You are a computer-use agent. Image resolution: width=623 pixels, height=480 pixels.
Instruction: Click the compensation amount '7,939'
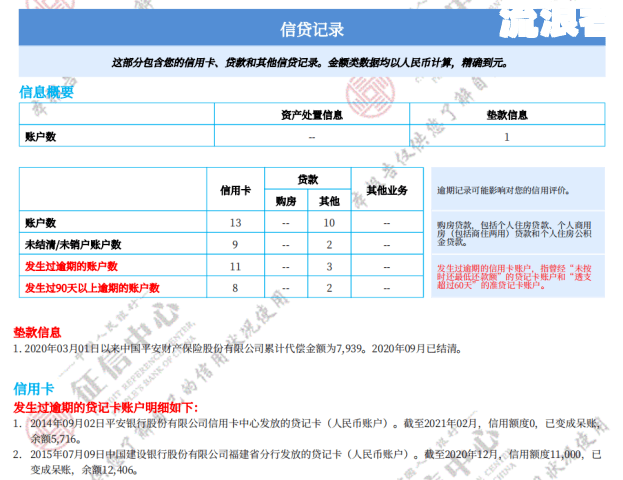click(349, 349)
